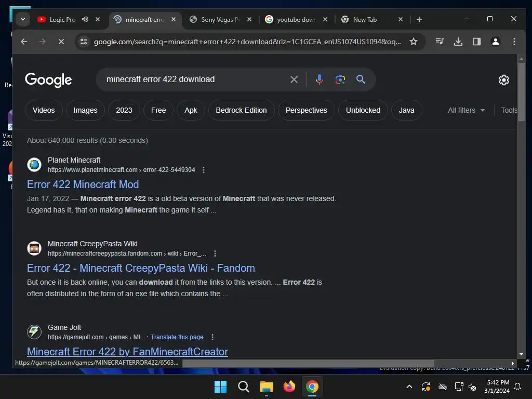This screenshot has width=532, height=399.
Task: Mute the Logic Pro tab audio
Action: [85, 19]
